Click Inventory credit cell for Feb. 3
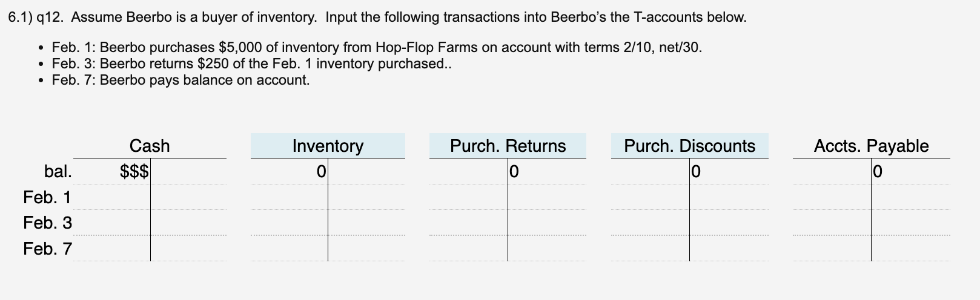980x300 pixels. click(x=366, y=223)
